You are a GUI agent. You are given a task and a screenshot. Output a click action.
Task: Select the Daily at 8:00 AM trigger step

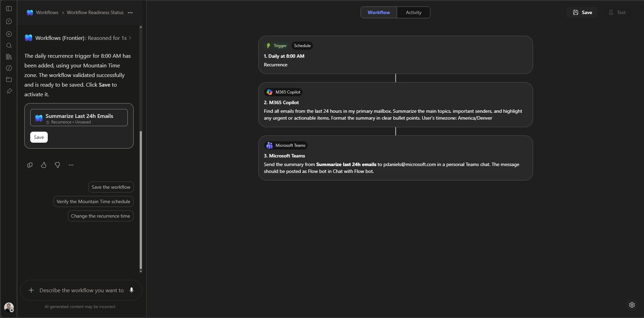point(396,55)
